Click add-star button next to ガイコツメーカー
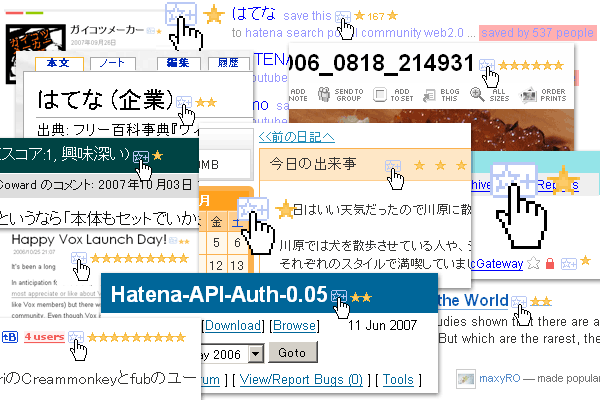 coord(151,31)
